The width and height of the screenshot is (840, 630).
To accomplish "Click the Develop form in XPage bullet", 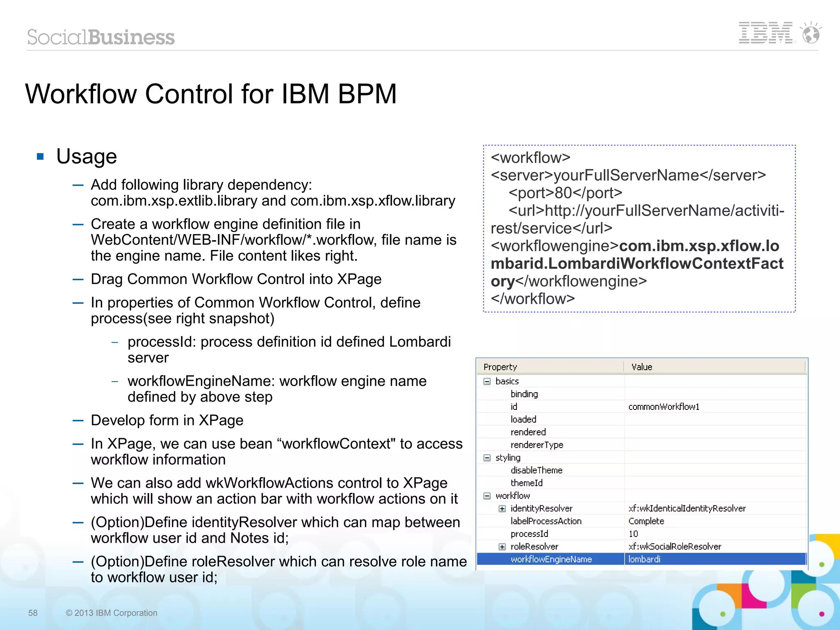I will click(x=167, y=421).
